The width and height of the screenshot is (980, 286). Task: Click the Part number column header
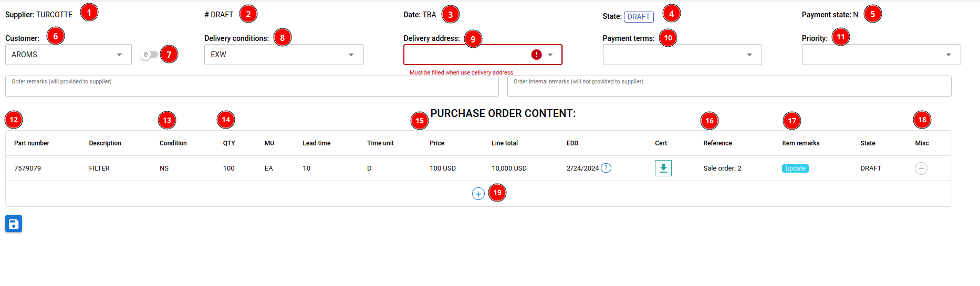point(32,143)
